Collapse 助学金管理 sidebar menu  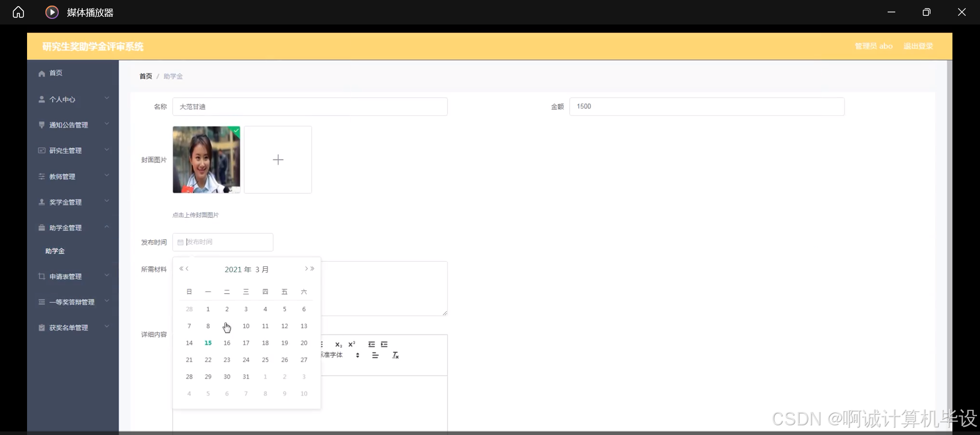(x=73, y=228)
